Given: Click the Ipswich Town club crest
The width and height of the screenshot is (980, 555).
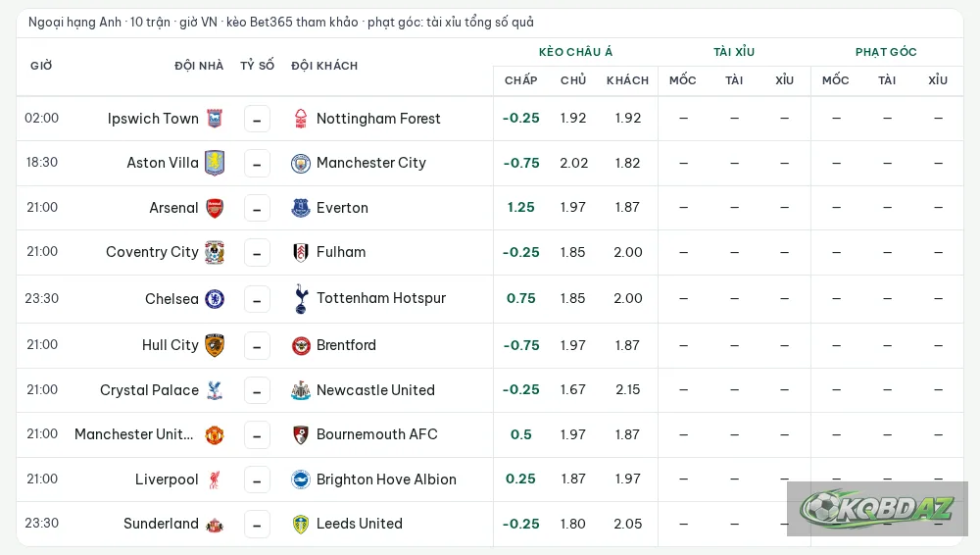Looking at the screenshot, I should (215, 119).
